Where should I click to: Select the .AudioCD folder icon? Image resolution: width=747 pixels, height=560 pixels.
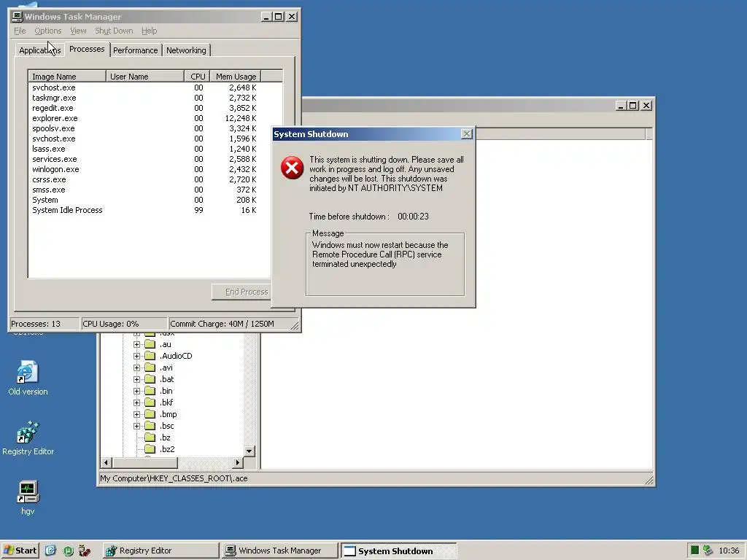pyautogui.click(x=150, y=356)
